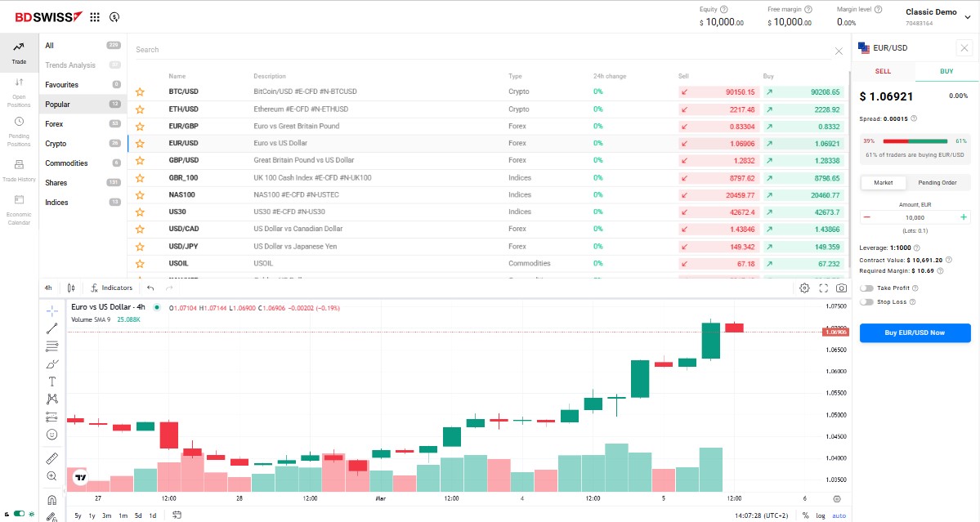Switch to the SELL tab
Screen dimensions: 980x522
pos(883,71)
